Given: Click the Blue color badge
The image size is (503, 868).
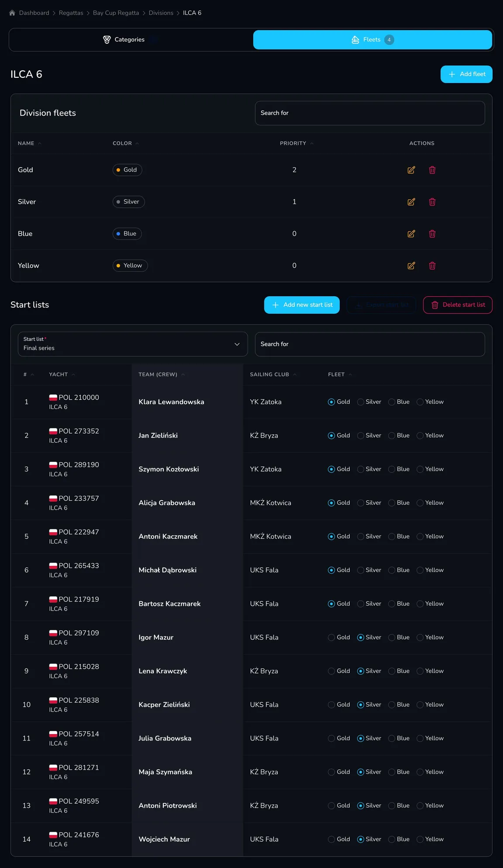Looking at the screenshot, I should [x=127, y=234].
